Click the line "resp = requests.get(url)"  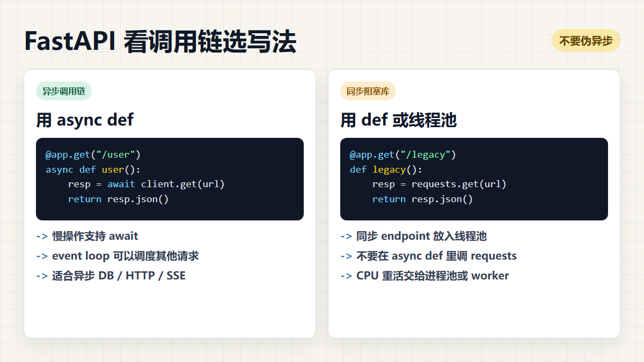tap(439, 184)
